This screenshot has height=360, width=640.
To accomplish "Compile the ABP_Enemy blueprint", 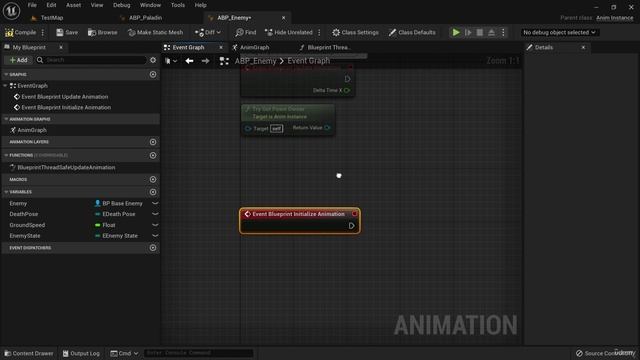I will (20, 32).
